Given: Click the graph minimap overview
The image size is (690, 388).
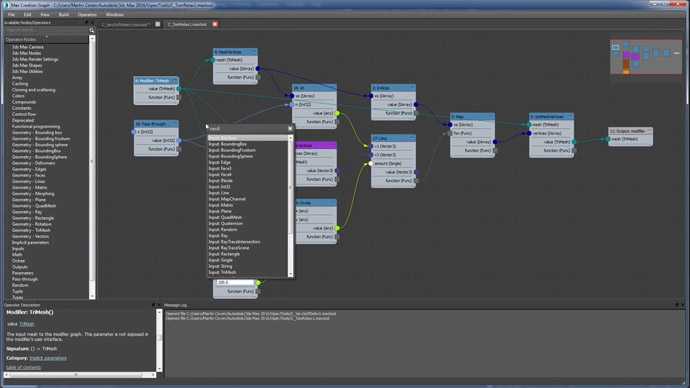Looking at the screenshot, I should click(646, 57).
